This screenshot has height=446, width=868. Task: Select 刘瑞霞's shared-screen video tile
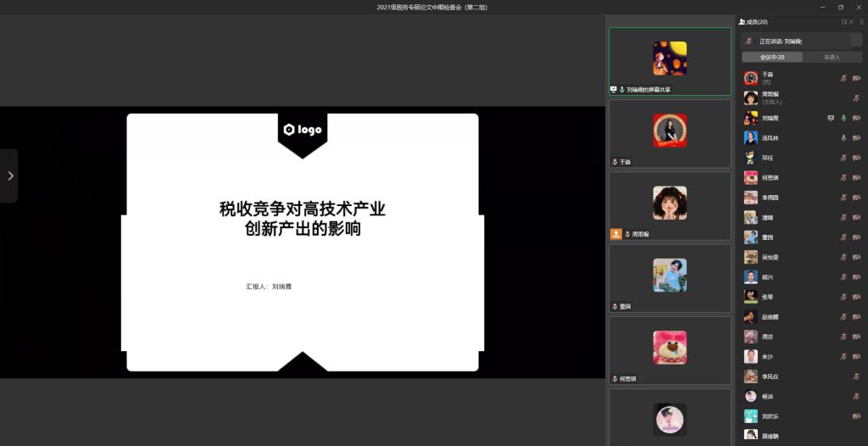[670, 61]
